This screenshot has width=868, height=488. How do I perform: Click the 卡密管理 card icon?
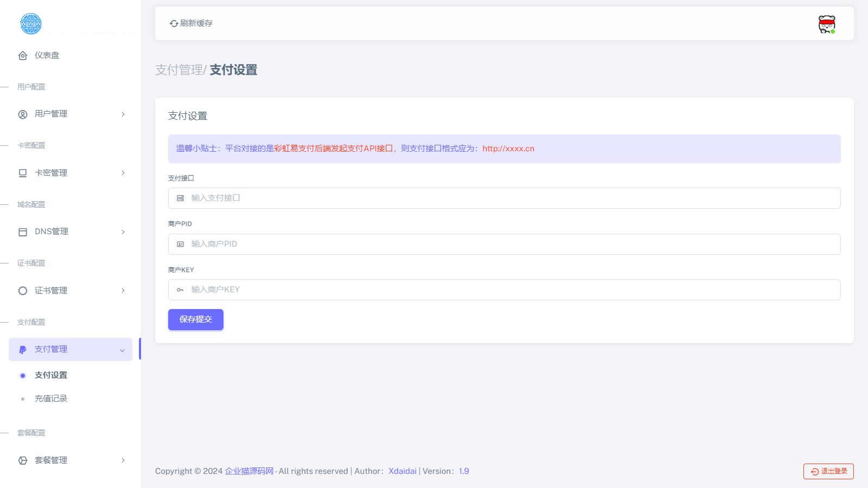pyautogui.click(x=22, y=172)
